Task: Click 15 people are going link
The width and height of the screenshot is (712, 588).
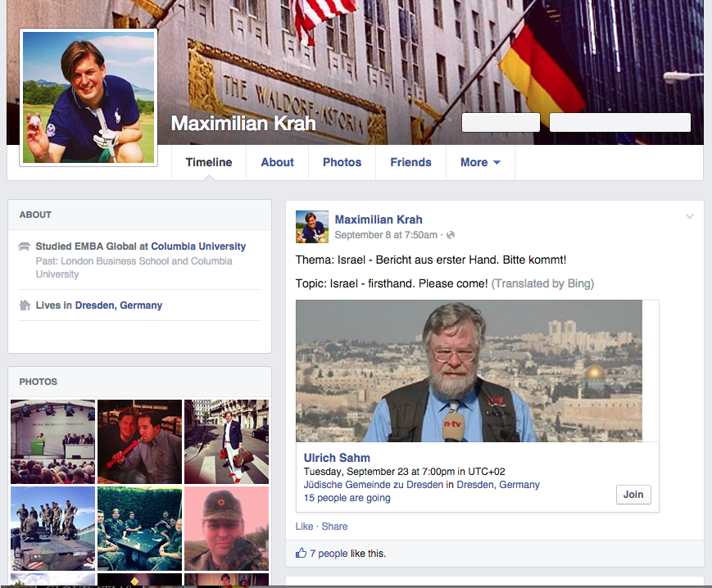Action: [x=347, y=498]
